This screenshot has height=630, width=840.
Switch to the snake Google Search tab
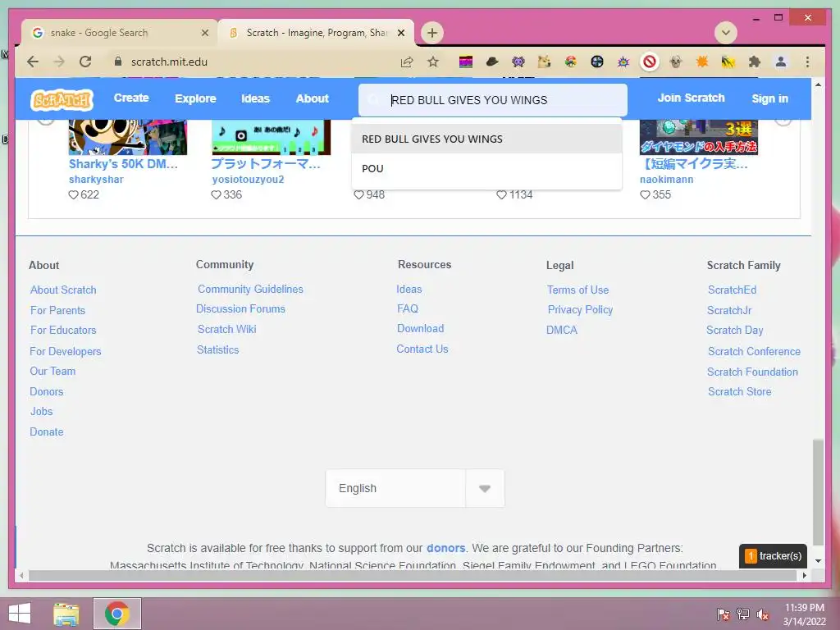[119, 33]
